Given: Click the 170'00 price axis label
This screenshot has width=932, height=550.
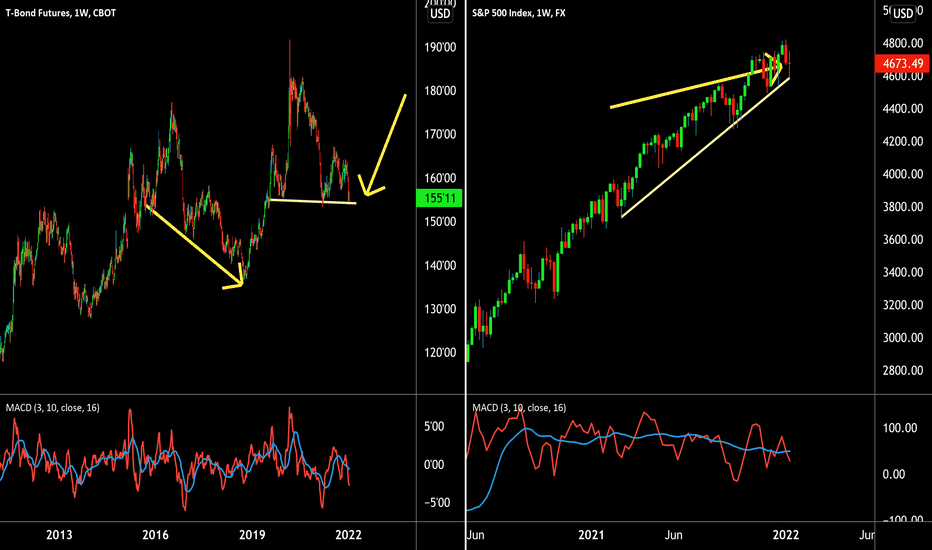Looking at the screenshot, I should (440, 134).
